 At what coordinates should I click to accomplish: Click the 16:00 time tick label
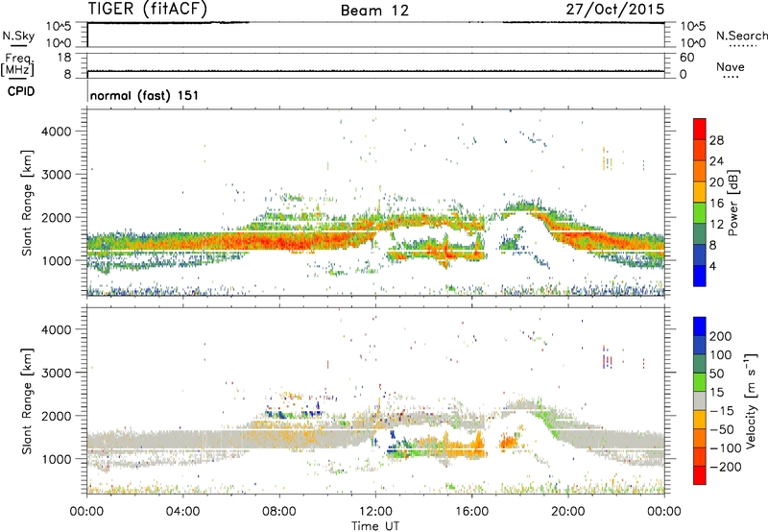point(471,512)
